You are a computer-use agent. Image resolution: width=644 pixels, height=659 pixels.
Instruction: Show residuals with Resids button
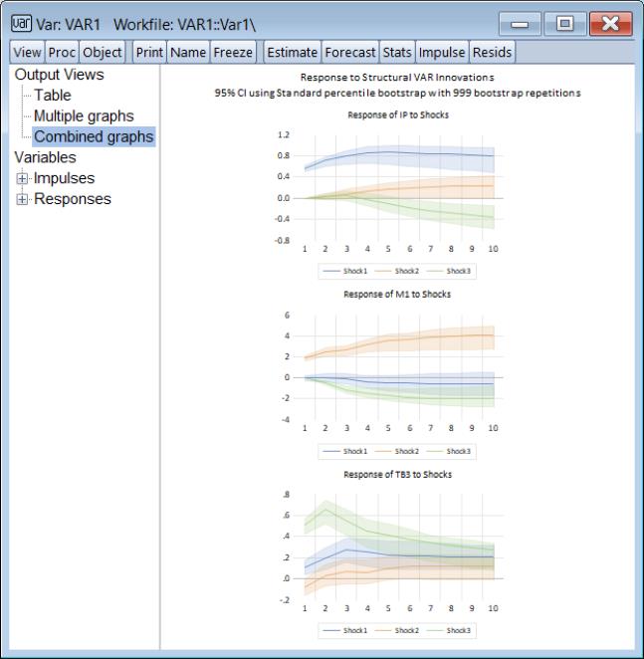tap(492, 53)
